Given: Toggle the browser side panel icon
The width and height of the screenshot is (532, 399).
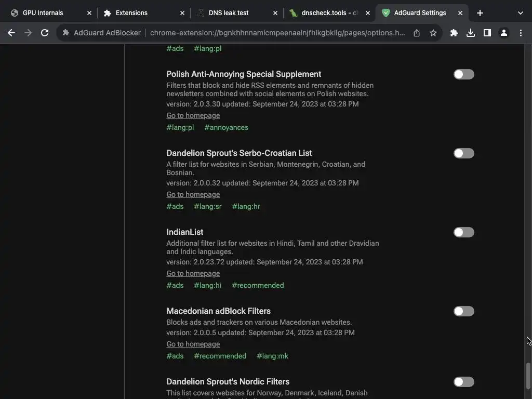Looking at the screenshot, I should 487,33.
